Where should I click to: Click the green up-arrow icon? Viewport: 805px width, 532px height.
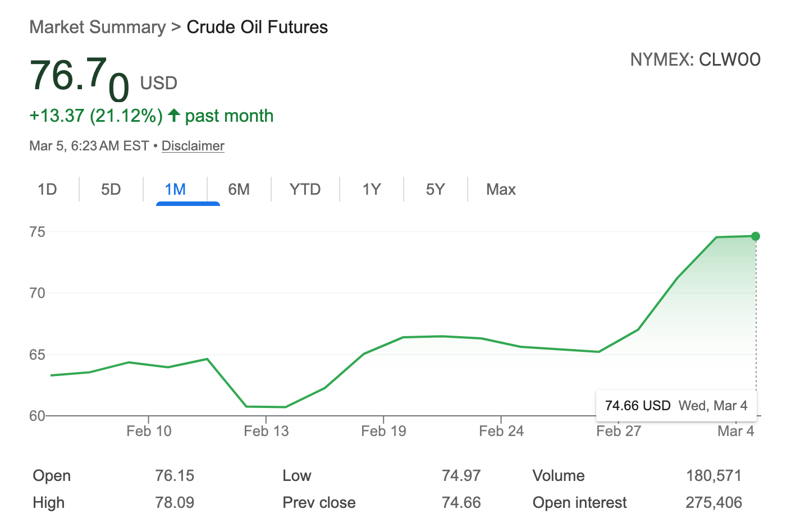tap(174, 116)
